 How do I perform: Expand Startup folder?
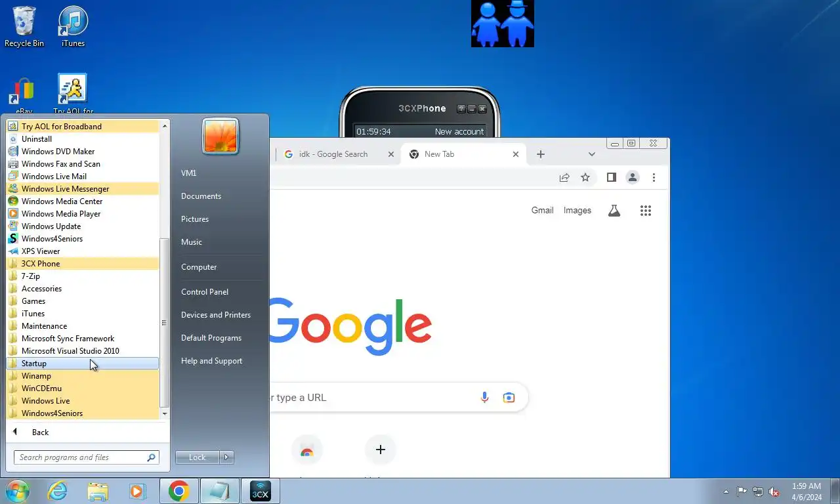point(83,363)
